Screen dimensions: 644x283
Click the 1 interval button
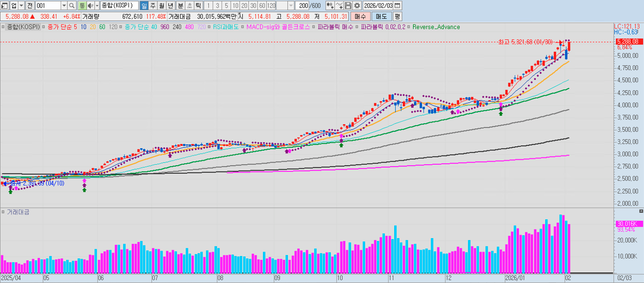(x=208, y=5)
